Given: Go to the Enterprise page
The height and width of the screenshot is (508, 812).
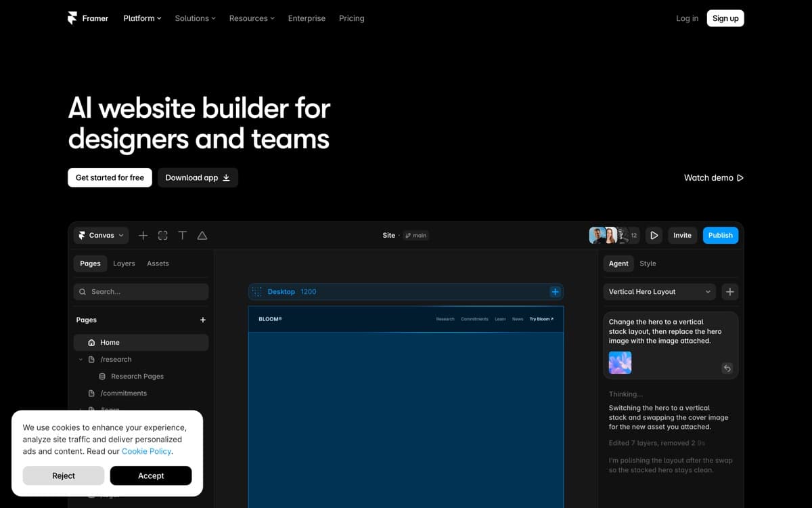Looking at the screenshot, I should click(307, 18).
